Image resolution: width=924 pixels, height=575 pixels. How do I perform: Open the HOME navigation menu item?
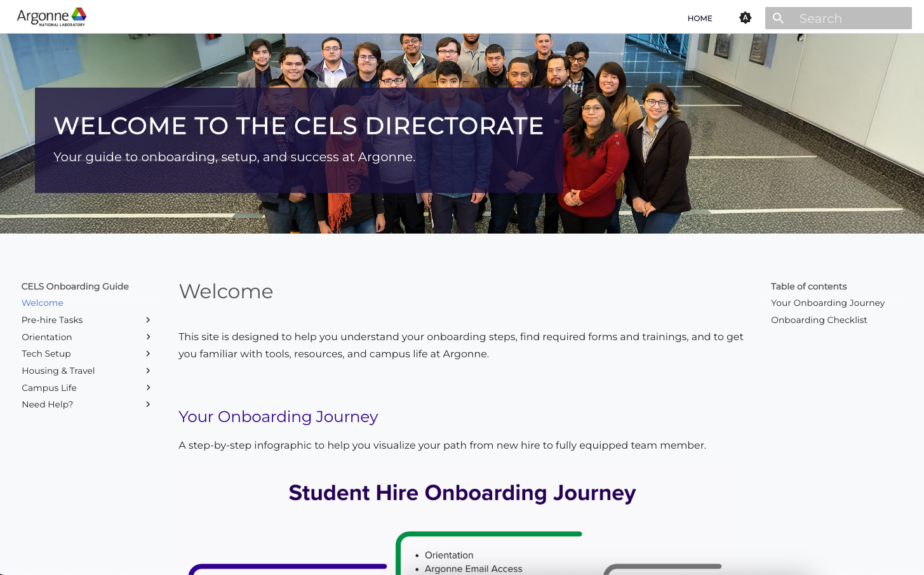click(699, 18)
